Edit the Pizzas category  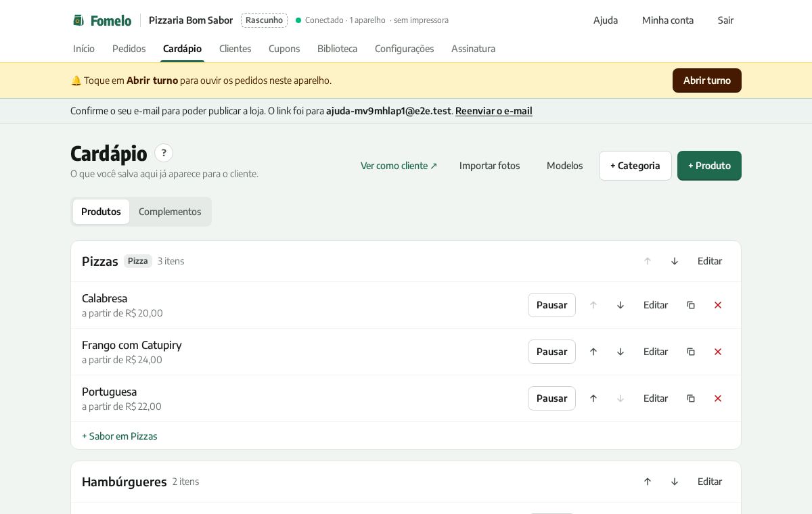coord(710,261)
